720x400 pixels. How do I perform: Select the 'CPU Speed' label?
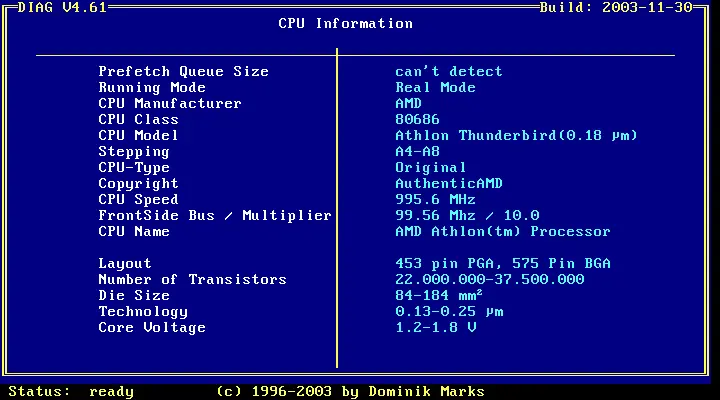(138, 200)
